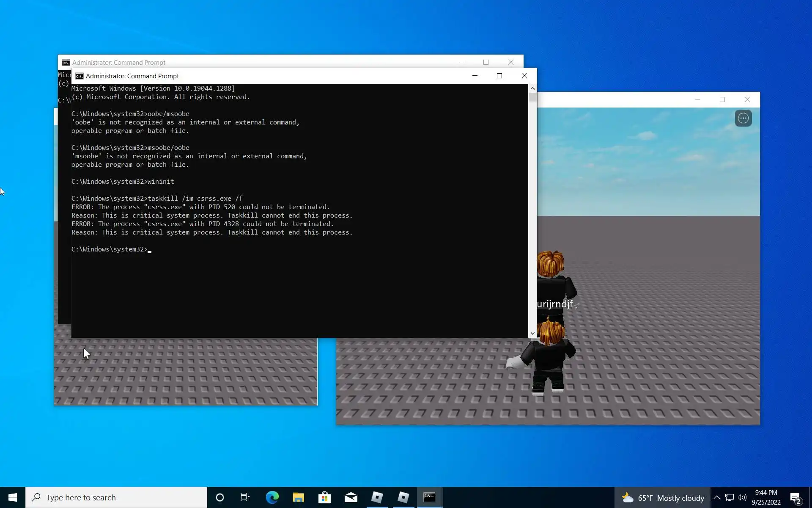
Task: Open the Windows Start menu
Action: 12,497
